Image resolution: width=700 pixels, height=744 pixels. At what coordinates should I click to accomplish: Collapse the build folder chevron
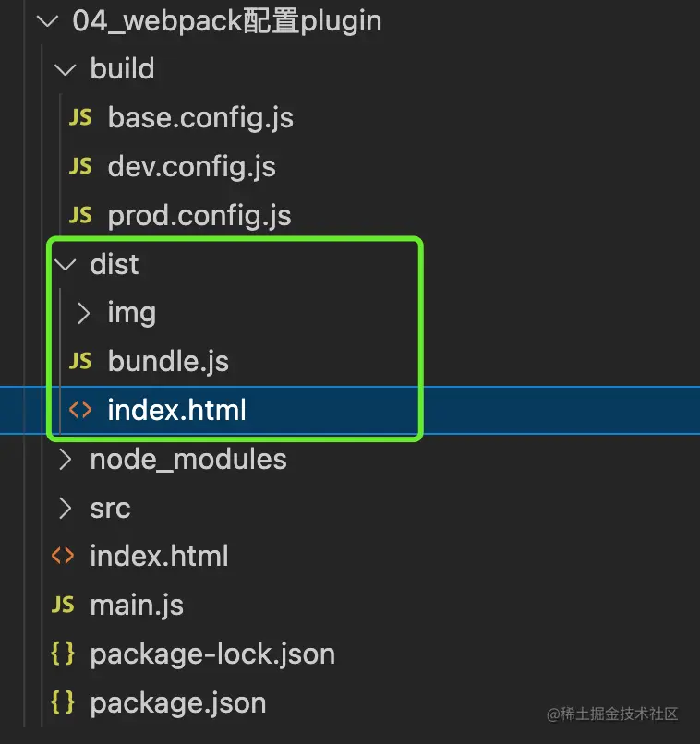click(x=65, y=70)
